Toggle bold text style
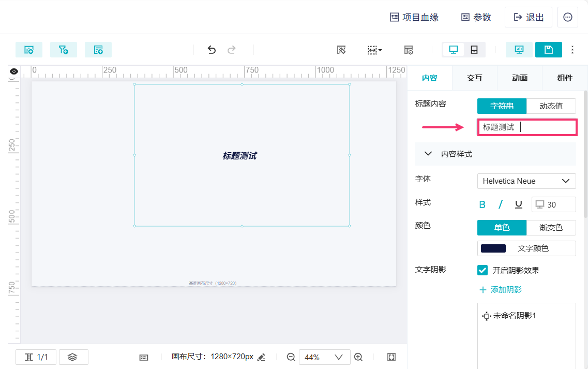Screen dimensions: 588x369 [483, 204]
